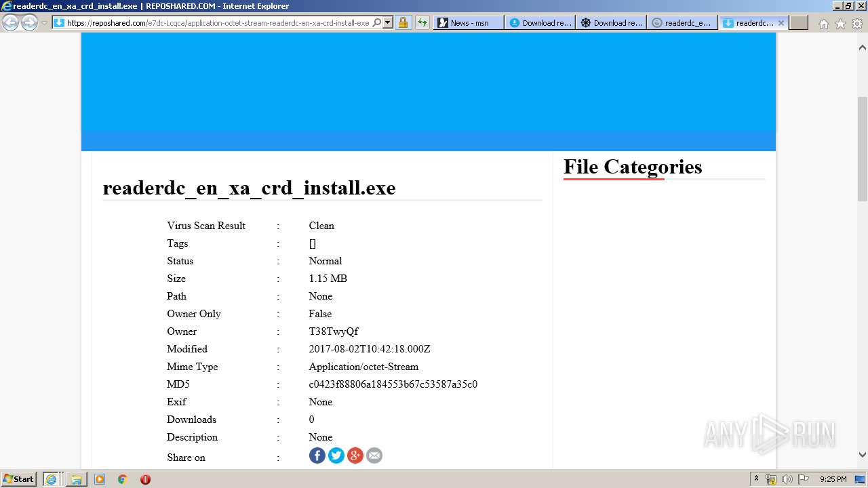Click the File Categories heading
This screenshot has height=488, width=868.
[633, 167]
